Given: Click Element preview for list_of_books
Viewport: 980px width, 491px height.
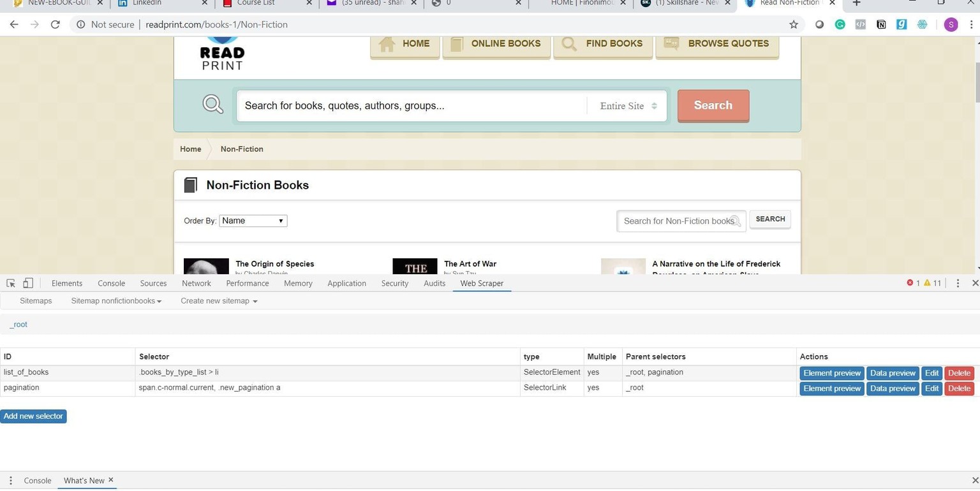Looking at the screenshot, I should click(x=832, y=373).
